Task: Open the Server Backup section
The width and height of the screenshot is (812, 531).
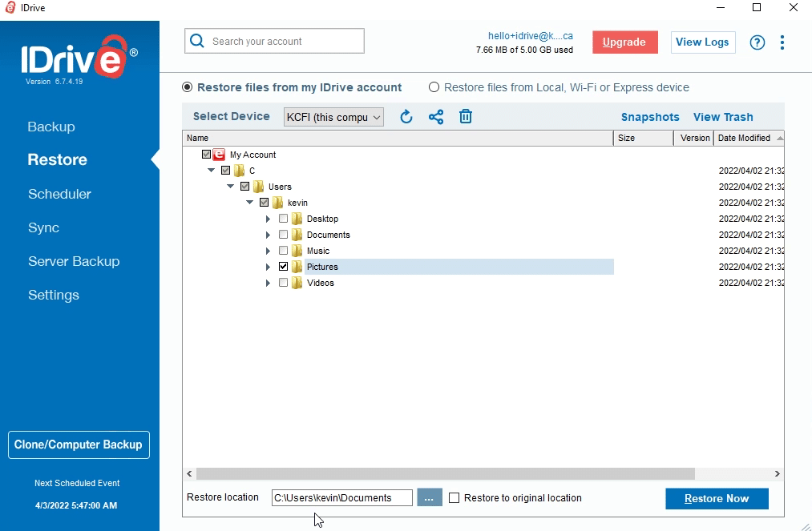Action: [x=74, y=261]
